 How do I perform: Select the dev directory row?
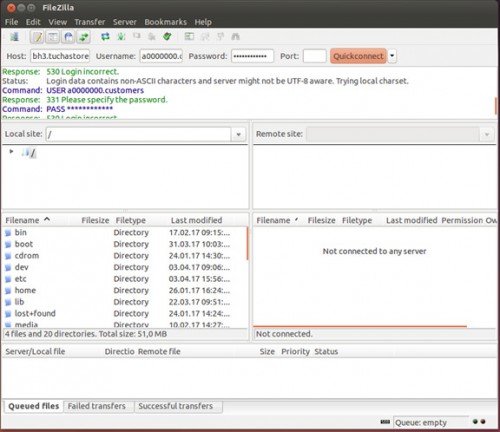(x=125, y=267)
